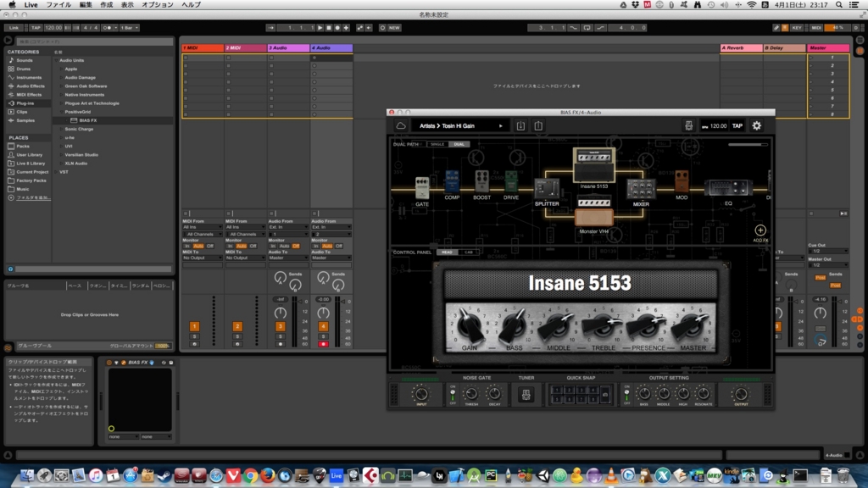Disarm recording on track 4 Audio

[x=323, y=344]
